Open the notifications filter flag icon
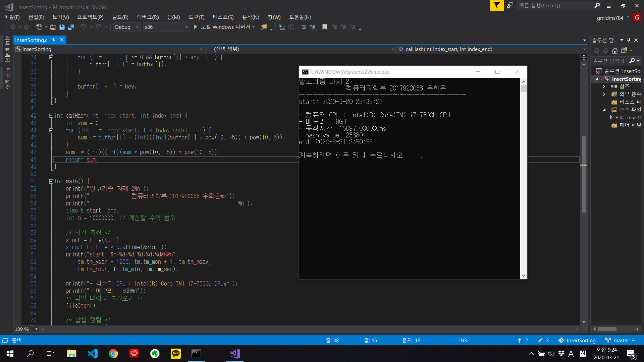Image resolution: width=644 pixels, height=362 pixels. (497, 5)
